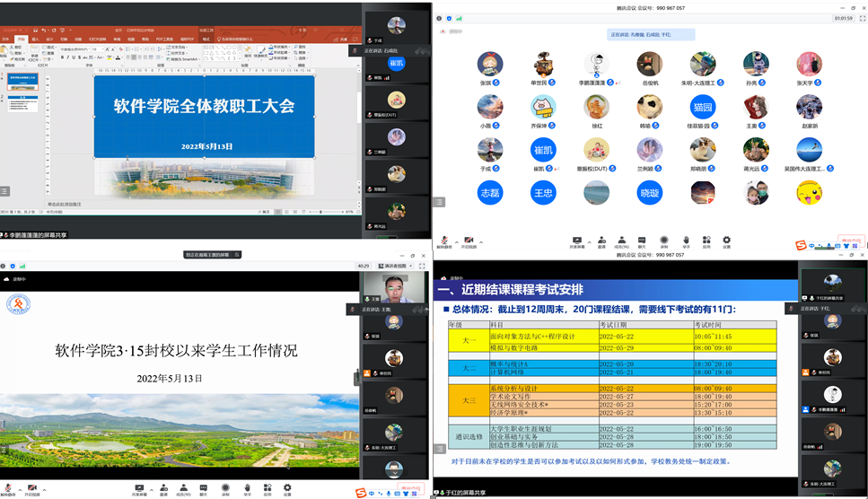Click 共享屏幕 in the participant gallery window
The image size is (868, 499).
(x=577, y=241)
